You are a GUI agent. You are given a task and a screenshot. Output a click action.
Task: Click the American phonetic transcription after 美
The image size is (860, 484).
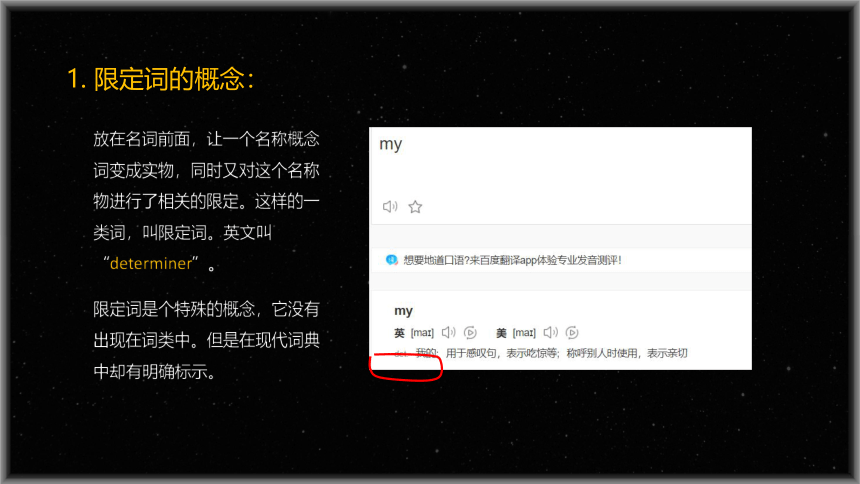(524, 333)
